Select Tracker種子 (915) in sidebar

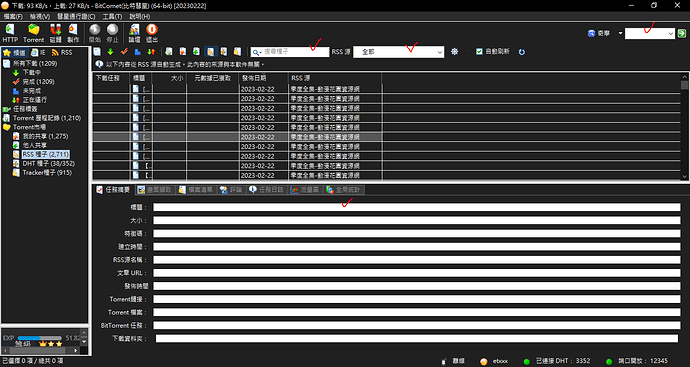[47, 173]
